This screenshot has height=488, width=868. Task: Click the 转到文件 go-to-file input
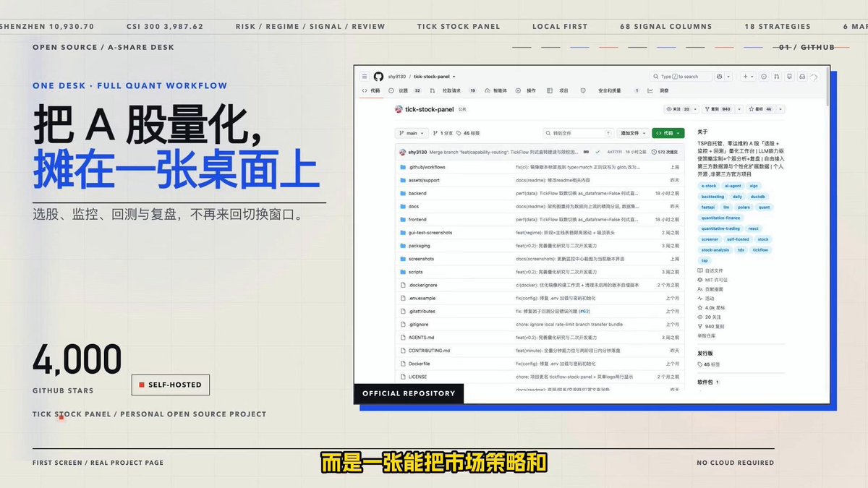[x=579, y=133]
